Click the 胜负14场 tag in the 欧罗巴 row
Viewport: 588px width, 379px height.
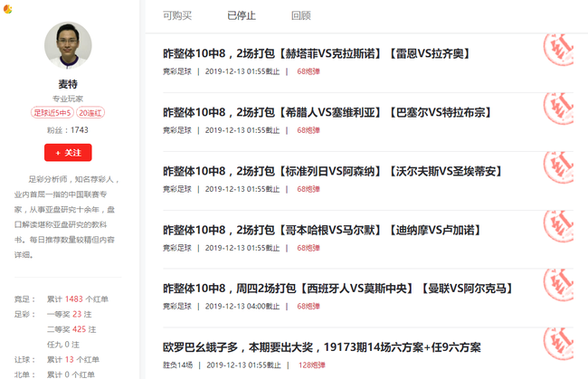tap(177, 365)
